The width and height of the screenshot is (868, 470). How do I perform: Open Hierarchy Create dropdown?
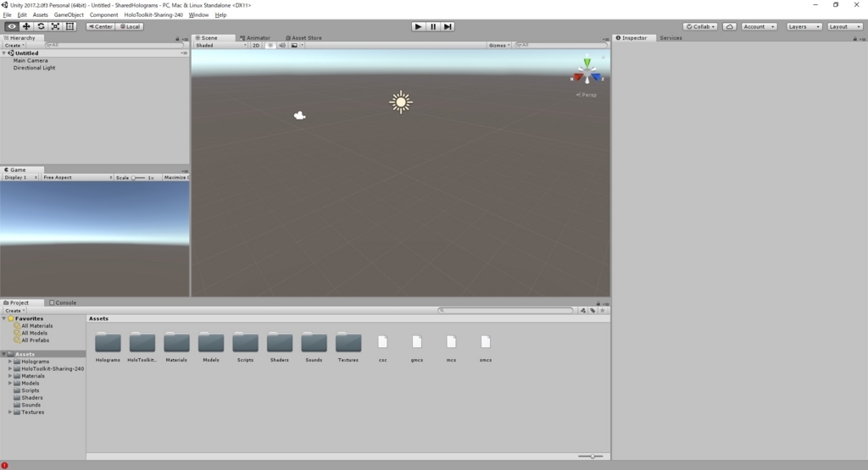click(14, 46)
